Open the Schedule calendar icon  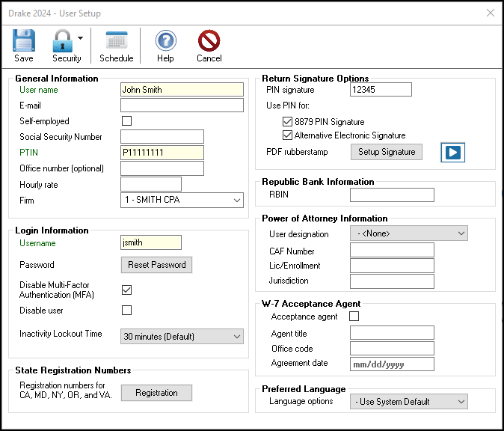pyautogui.click(x=117, y=41)
